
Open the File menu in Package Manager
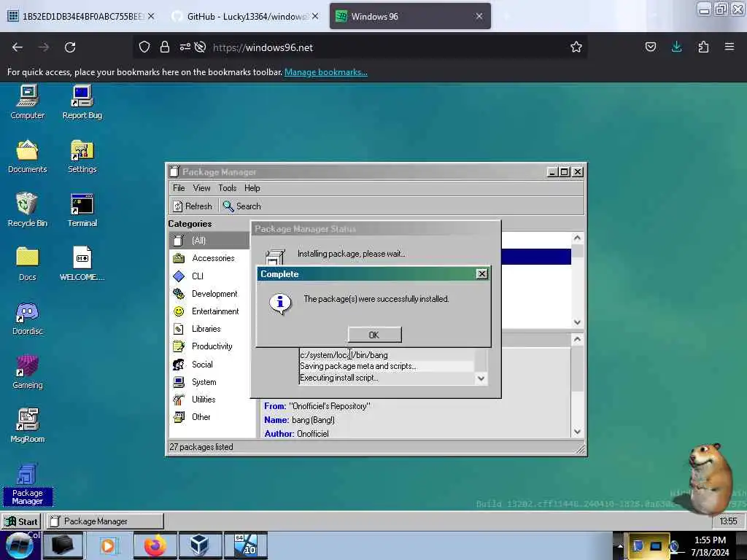pyautogui.click(x=179, y=188)
